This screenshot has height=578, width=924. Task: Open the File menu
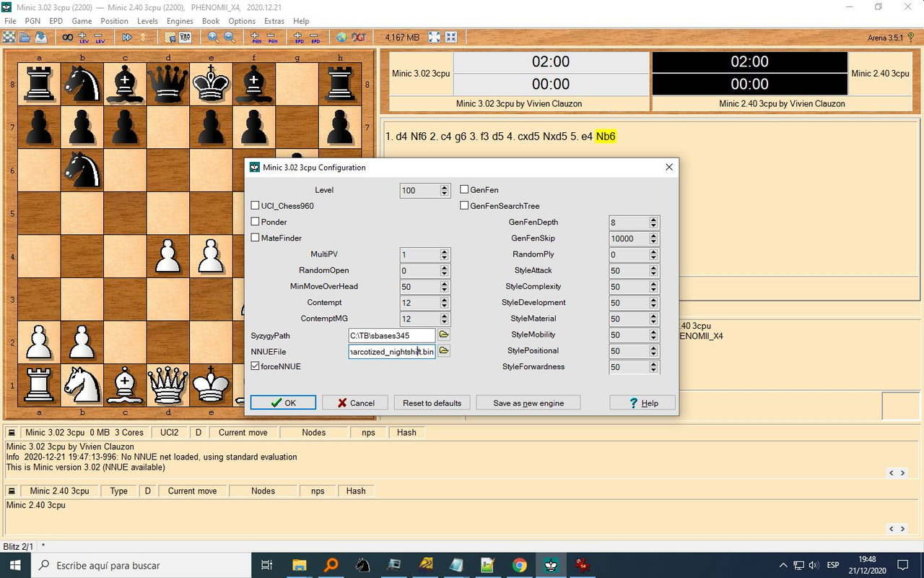10,21
